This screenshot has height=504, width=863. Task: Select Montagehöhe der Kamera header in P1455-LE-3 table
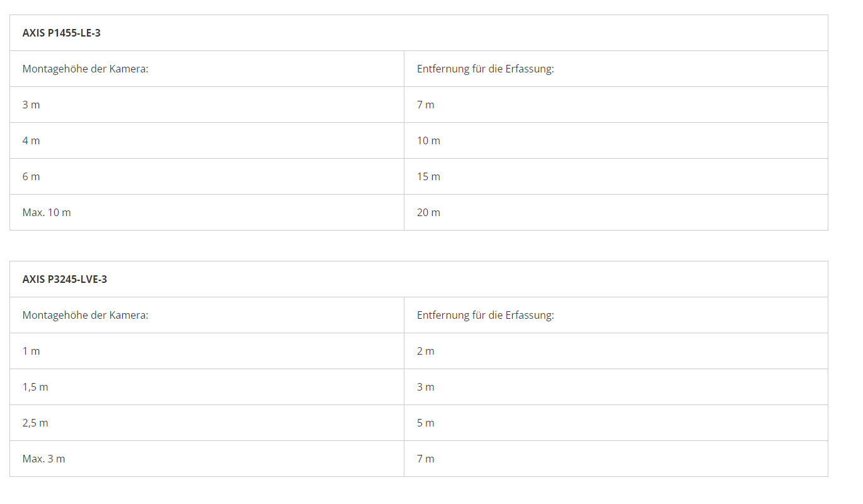pyautogui.click(x=85, y=69)
